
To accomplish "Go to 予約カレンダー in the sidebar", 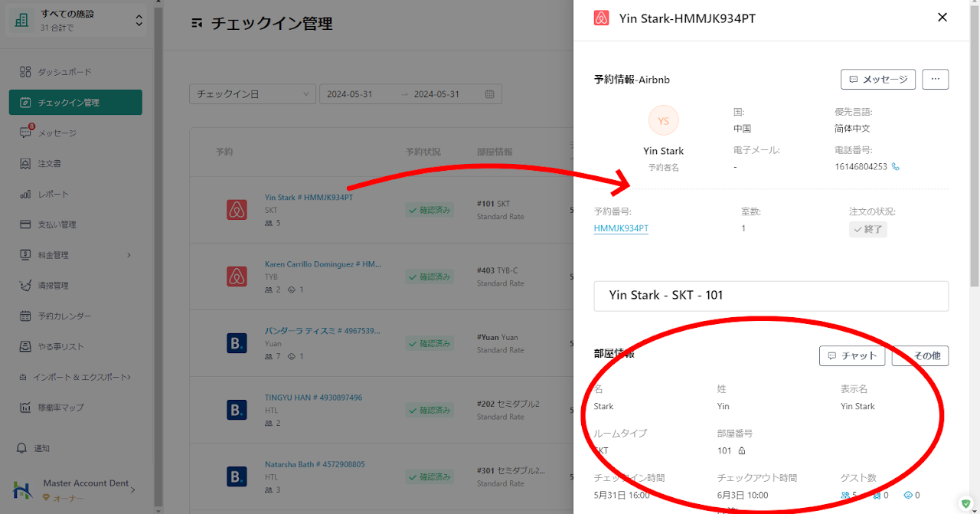I will pos(64,316).
